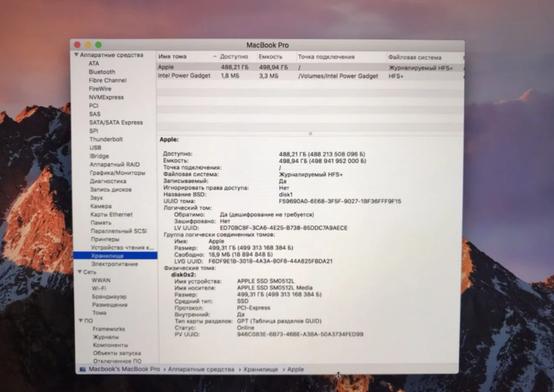The width and height of the screenshot is (554, 392).
Task: Collapse the Сеть section triangle
Action: 79,272
